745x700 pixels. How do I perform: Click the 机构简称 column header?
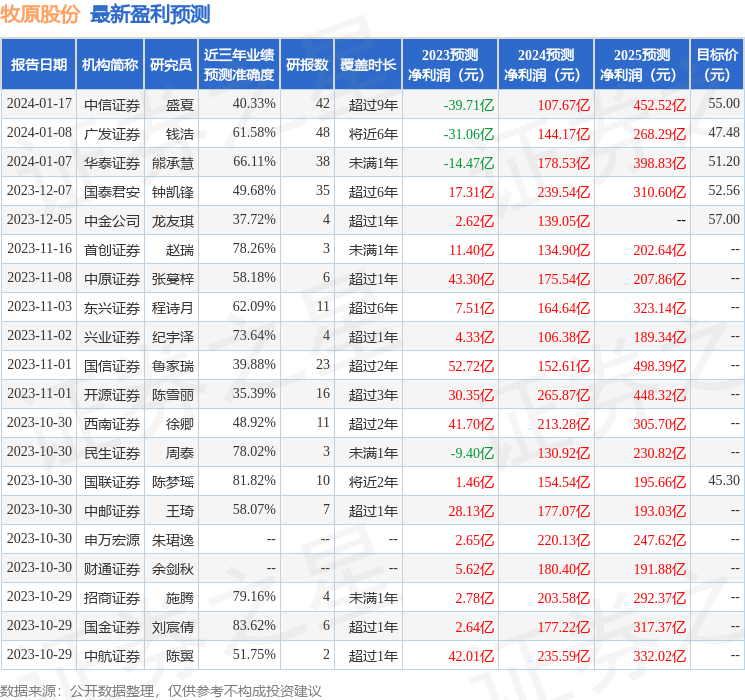(110, 65)
